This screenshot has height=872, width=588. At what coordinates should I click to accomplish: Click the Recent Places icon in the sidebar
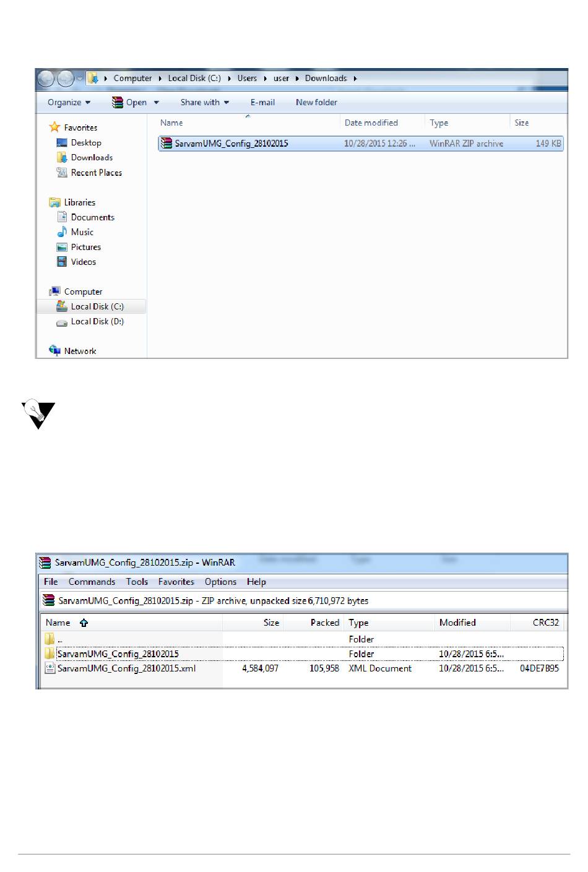(x=62, y=172)
